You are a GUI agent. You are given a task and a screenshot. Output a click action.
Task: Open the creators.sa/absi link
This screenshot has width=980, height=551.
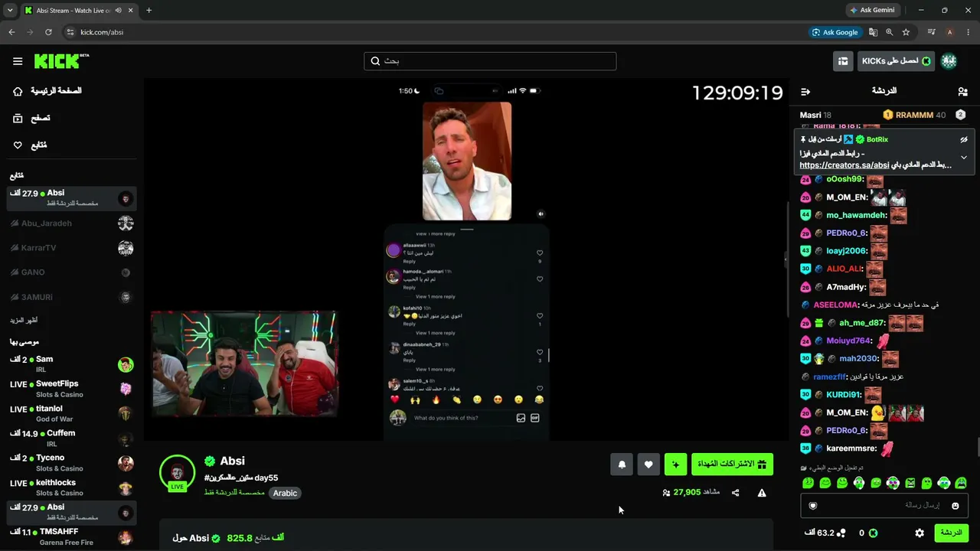(x=844, y=165)
